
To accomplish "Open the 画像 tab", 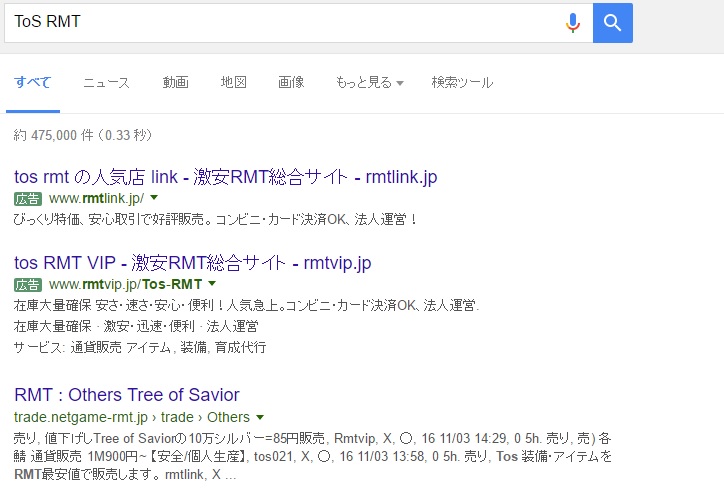I will point(291,82).
